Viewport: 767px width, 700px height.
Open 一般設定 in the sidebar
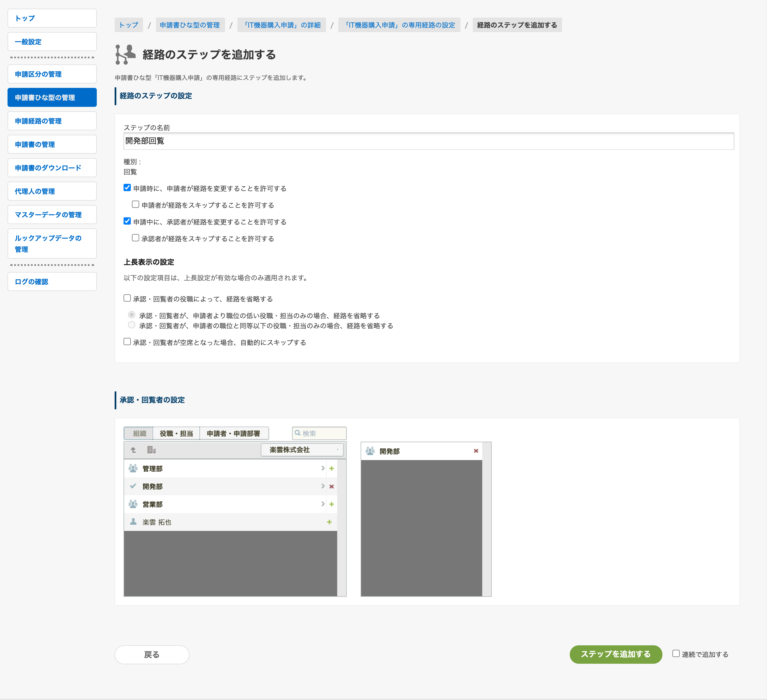[52, 42]
